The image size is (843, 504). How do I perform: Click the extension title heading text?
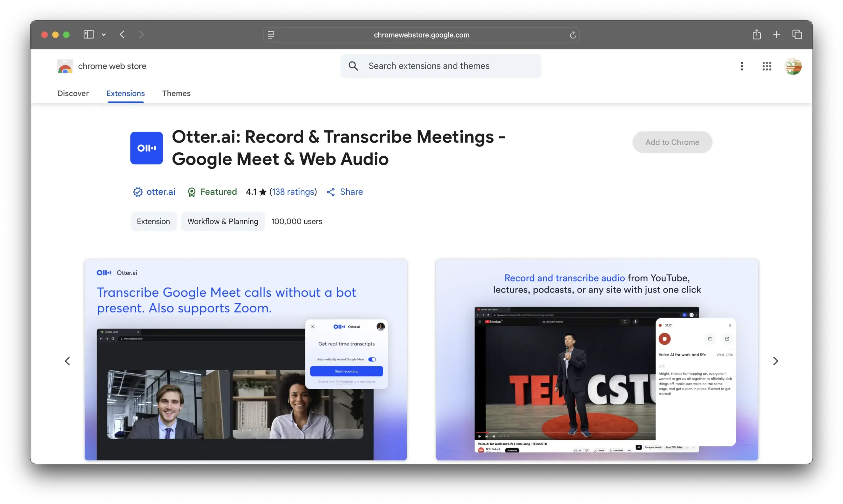[339, 148]
